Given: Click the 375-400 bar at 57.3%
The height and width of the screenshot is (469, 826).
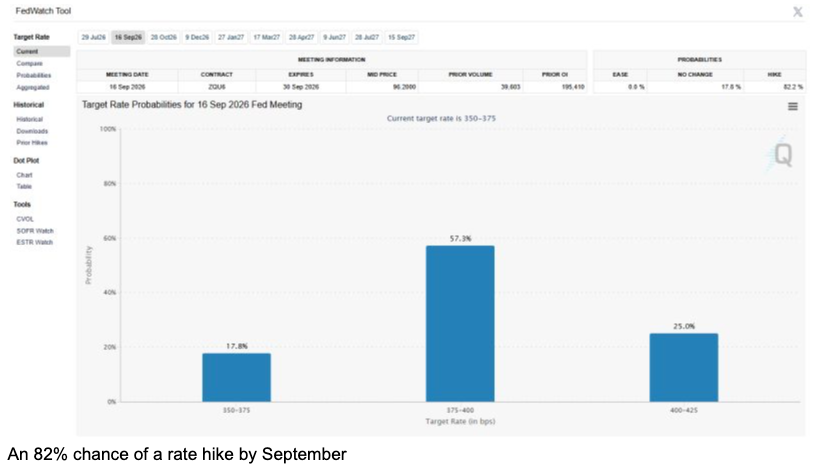Looking at the screenshot, I should coord(460,324).
